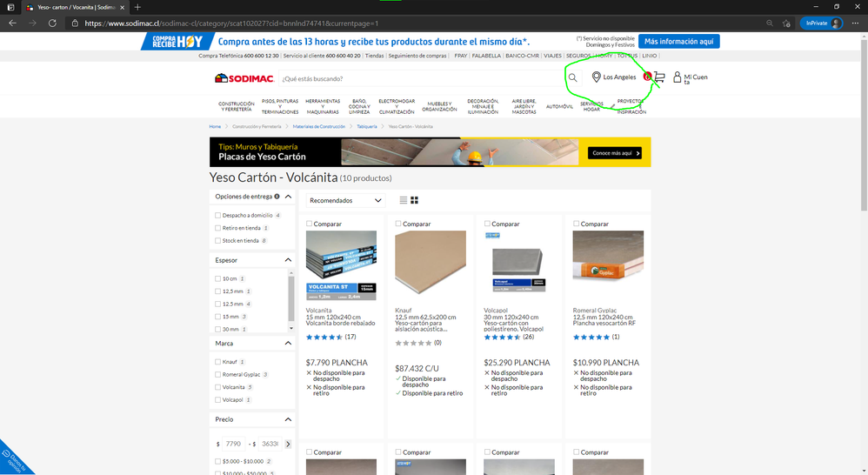Viewport: 868px width, 475px height.
Task: Check Knauf brand filter
Action: pyautogui.click(x=217, y=362)
